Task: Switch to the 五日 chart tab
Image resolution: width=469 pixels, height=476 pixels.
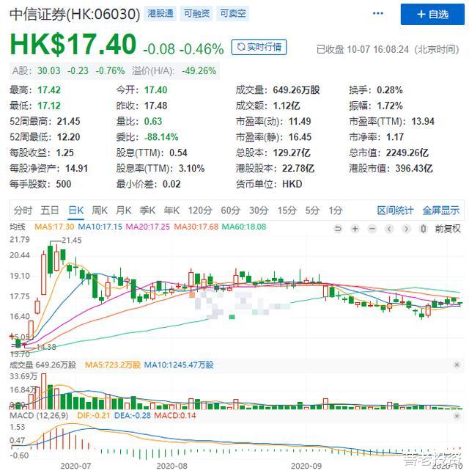Action: click(x=50, y=210)
